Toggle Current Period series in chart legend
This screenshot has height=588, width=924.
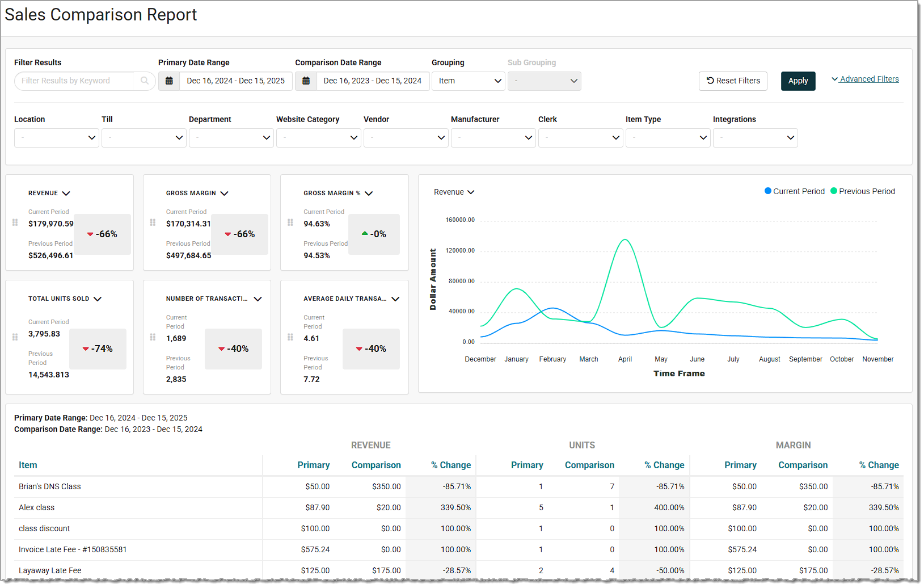794,191
